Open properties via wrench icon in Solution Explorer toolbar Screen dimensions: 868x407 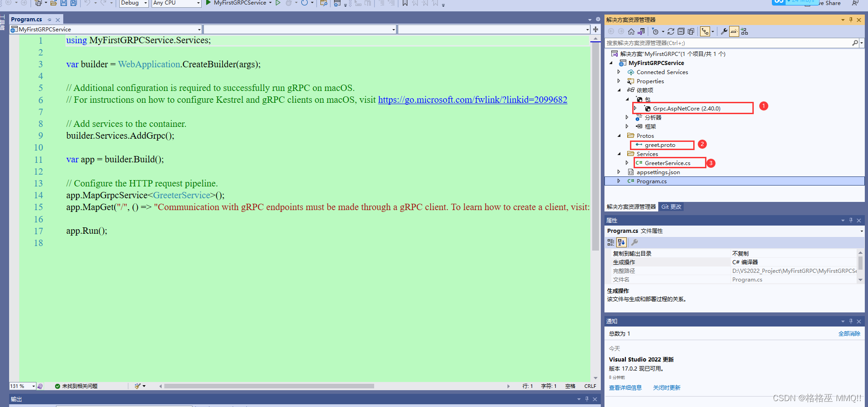(724, 31)
